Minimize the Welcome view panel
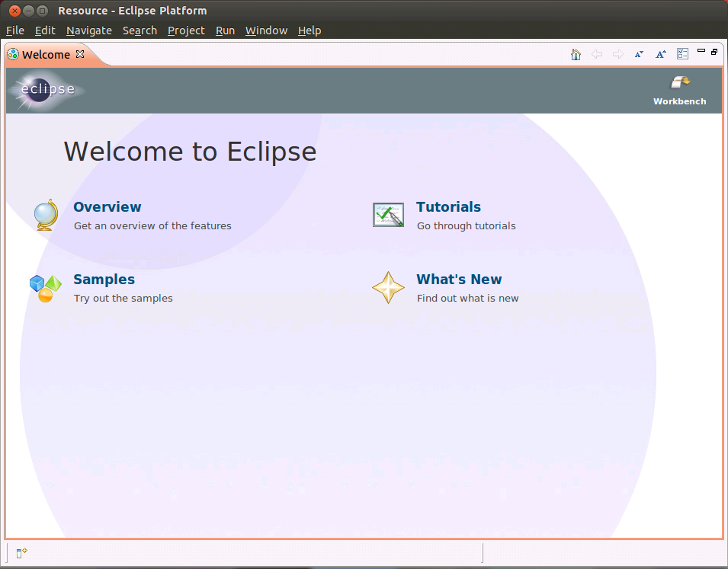This screenshot has height=569, width=728. click(x=701, y=50)
